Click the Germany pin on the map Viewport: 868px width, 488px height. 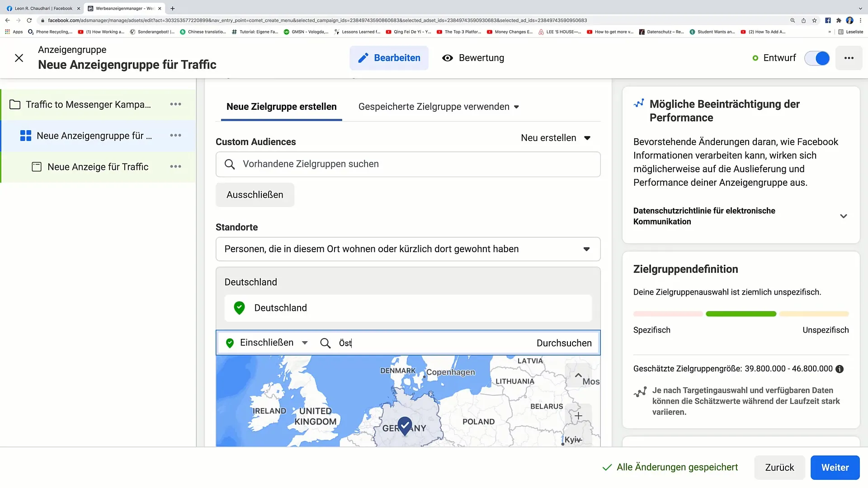click(405, 425)
